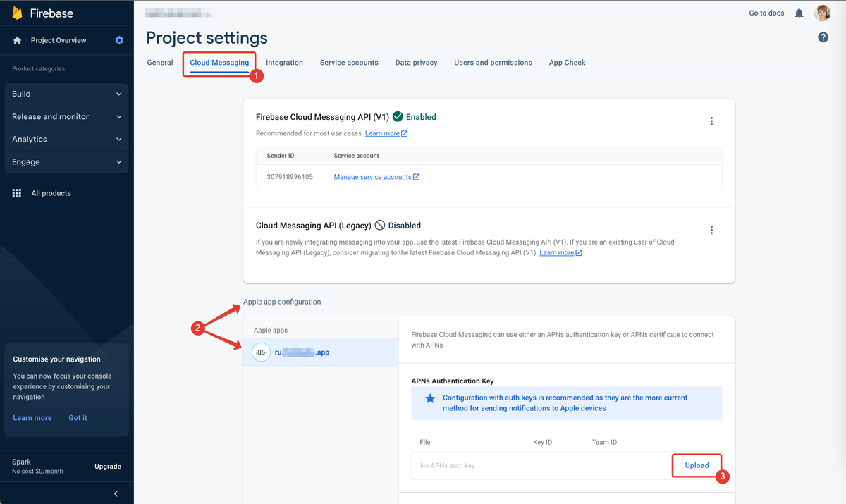Expand the Engage category
Image resolution: width=846 pixels, height=504 pixels.
[x=66, y=162]
